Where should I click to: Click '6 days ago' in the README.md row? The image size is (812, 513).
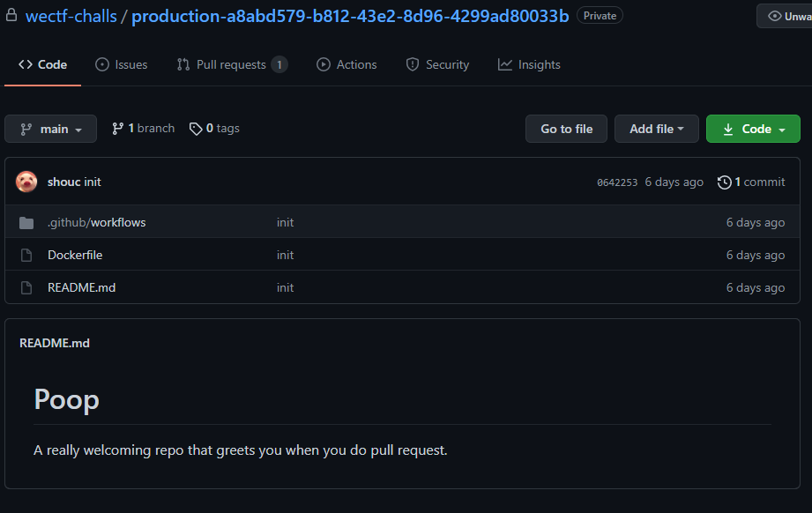[x=755, y=287]
